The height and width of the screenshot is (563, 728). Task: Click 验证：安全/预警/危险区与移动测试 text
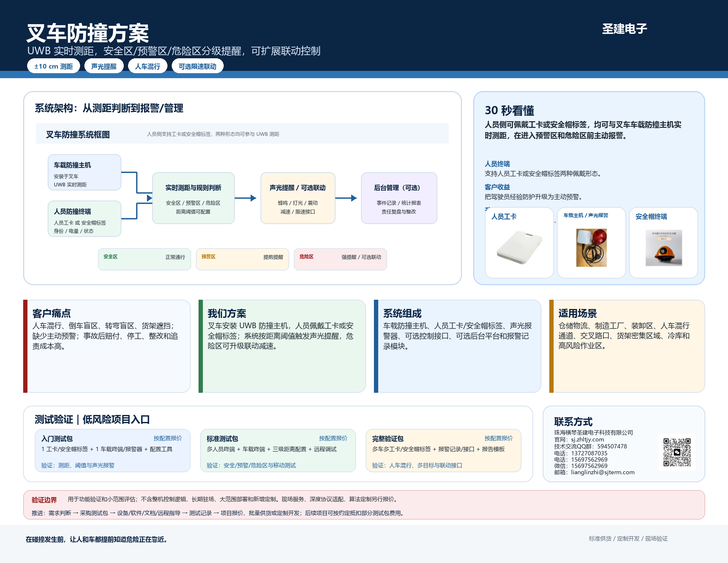click(x=251, y=465)
